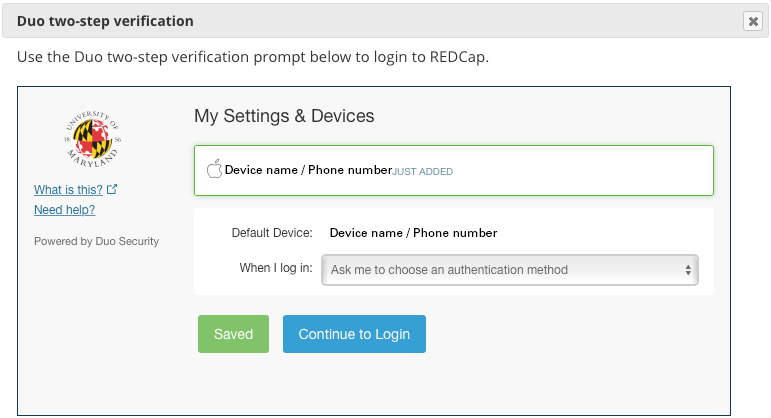Open the 'Need help?' link

click(64, 210)
